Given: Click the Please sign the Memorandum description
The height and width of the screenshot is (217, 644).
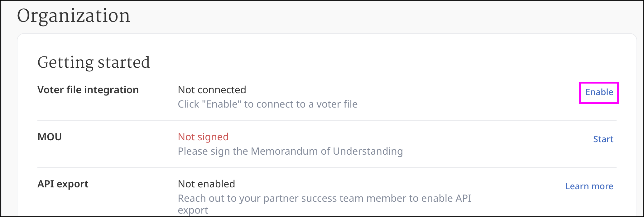Looking at the screenshot, I should [290, 152].
